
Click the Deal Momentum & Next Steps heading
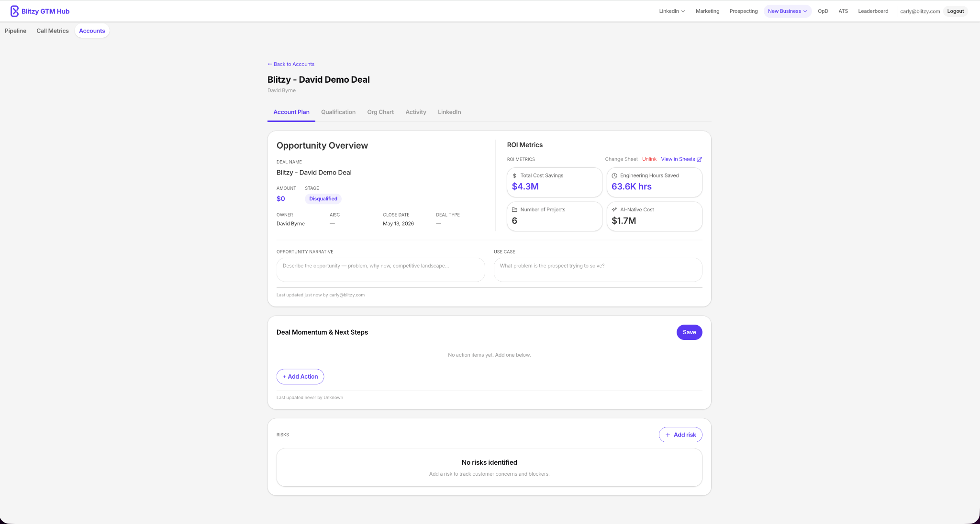322,332
